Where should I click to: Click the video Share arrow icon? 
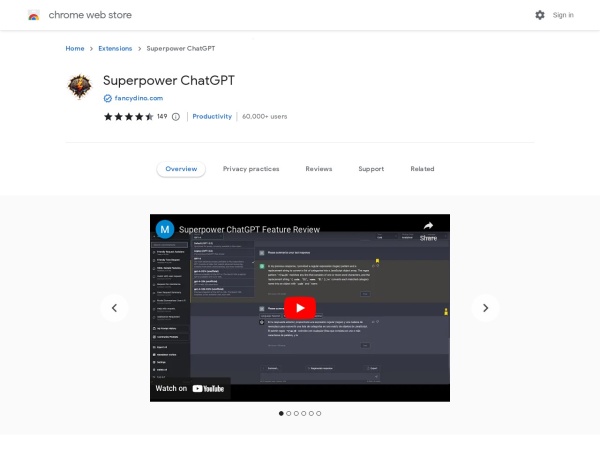point(428,225)
